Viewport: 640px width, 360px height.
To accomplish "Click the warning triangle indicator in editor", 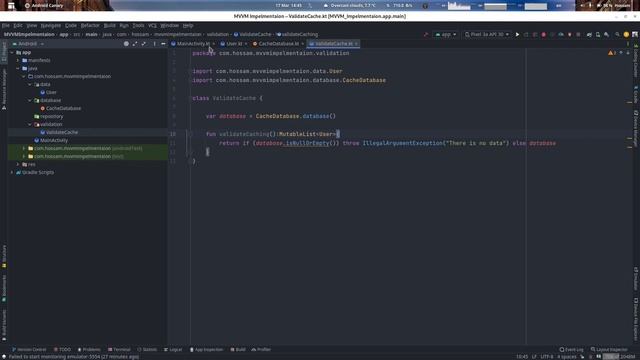I will (612, 53).
